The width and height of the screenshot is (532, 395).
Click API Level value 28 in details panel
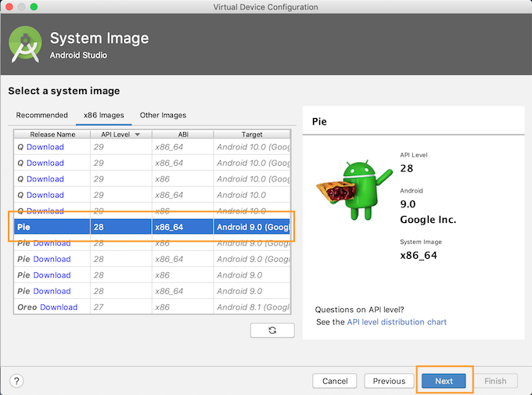[x=407, y=168]
